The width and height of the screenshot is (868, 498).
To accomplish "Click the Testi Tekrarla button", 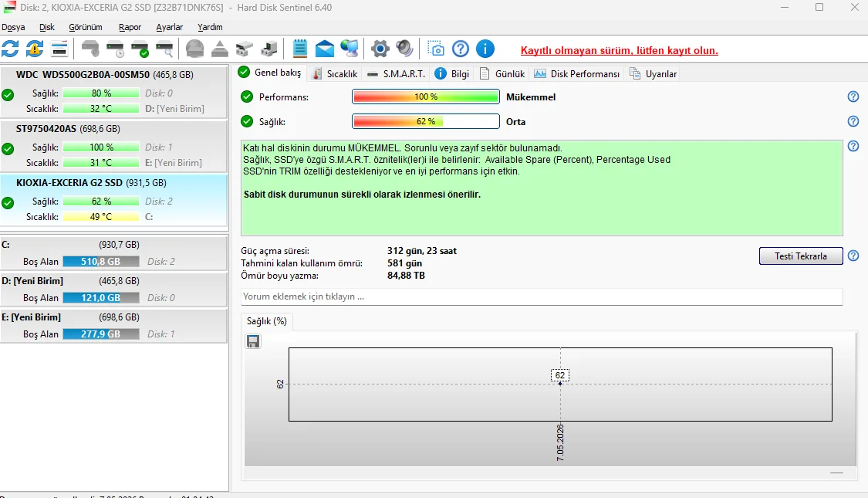I will pos(800,256).
